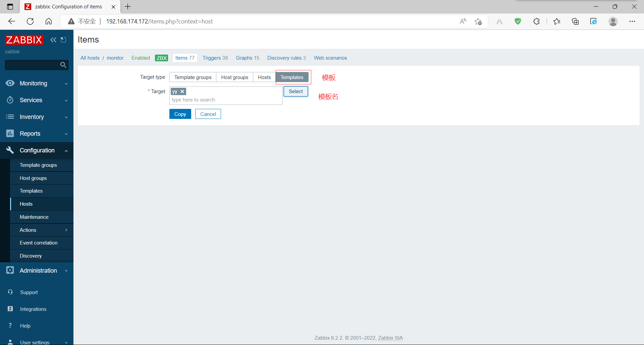644x345 pixels.
Task: Click the Select button for Target
Action: pyautogui.click(x=296, y=91)
